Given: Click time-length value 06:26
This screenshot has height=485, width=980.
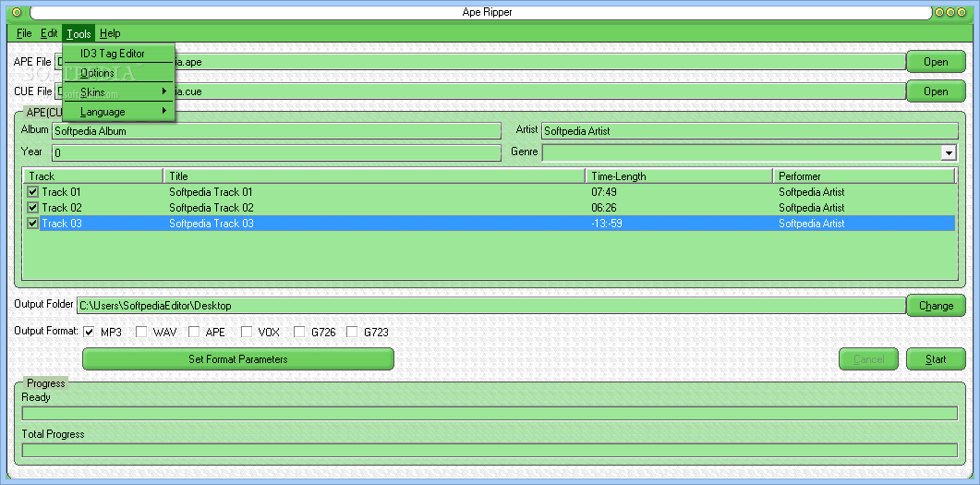Looking at the screenshot, I should 603,208.
